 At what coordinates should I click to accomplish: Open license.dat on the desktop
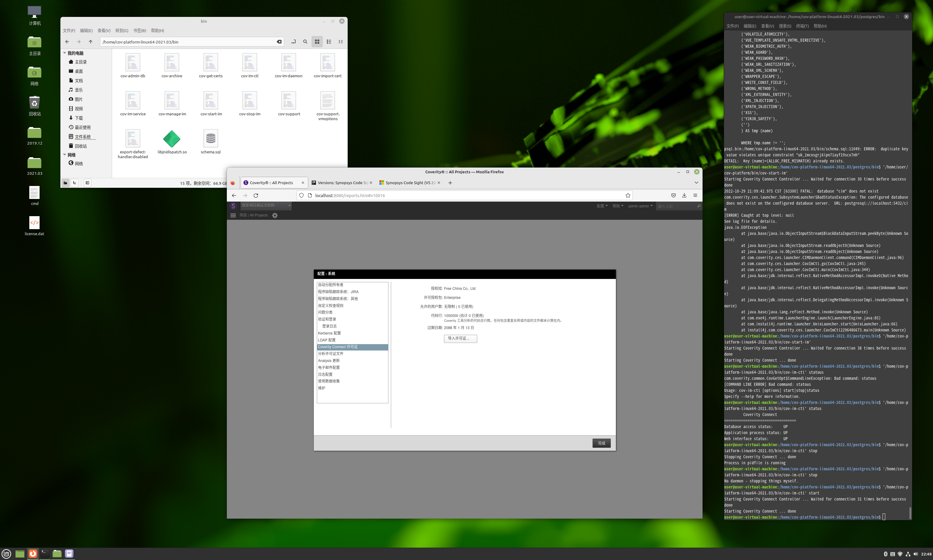[x=34, y=226]
